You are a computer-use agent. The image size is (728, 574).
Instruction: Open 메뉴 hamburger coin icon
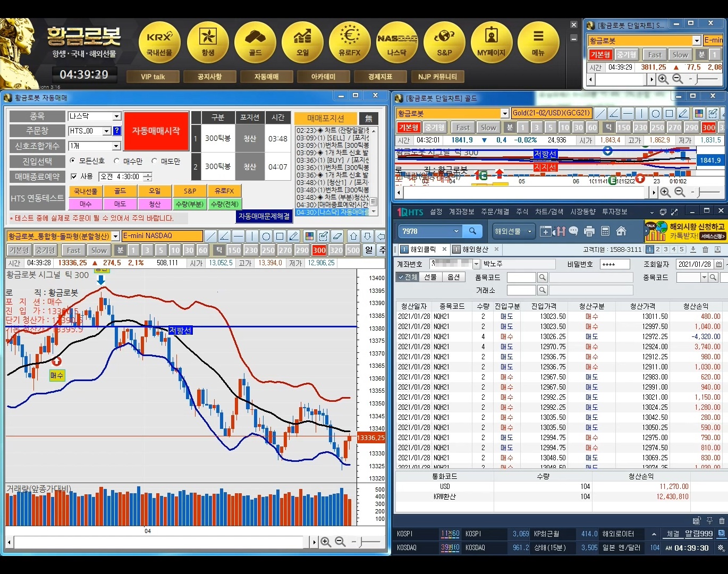tap(538, 43)
